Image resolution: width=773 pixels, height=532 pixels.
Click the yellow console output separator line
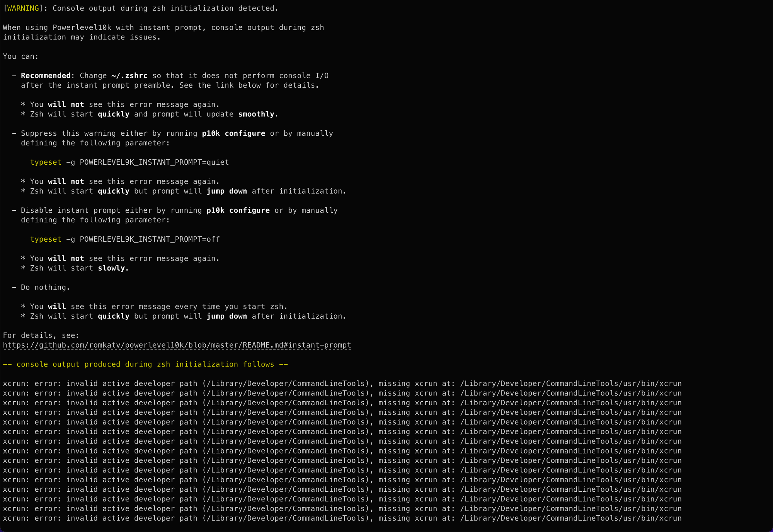[x=145, y=364]
